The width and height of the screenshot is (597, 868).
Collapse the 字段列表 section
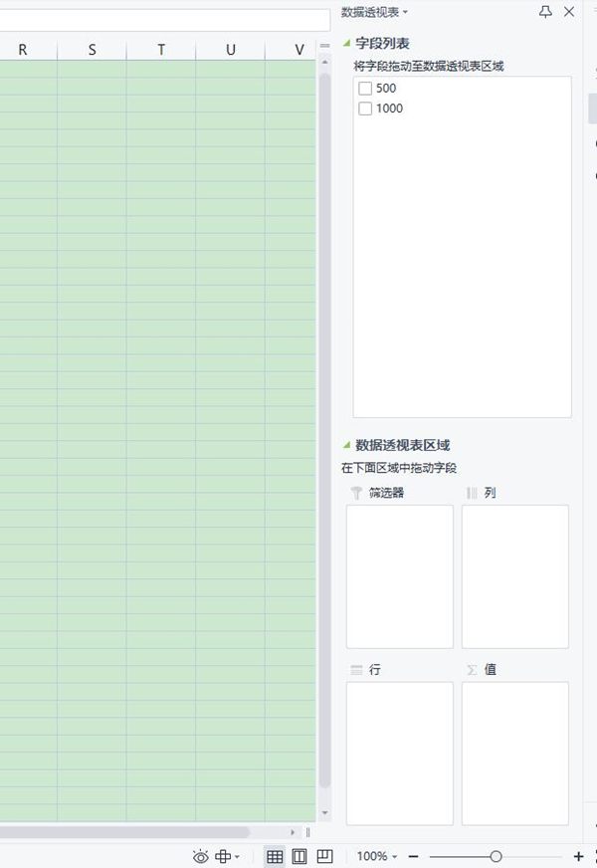pos(347,43)
